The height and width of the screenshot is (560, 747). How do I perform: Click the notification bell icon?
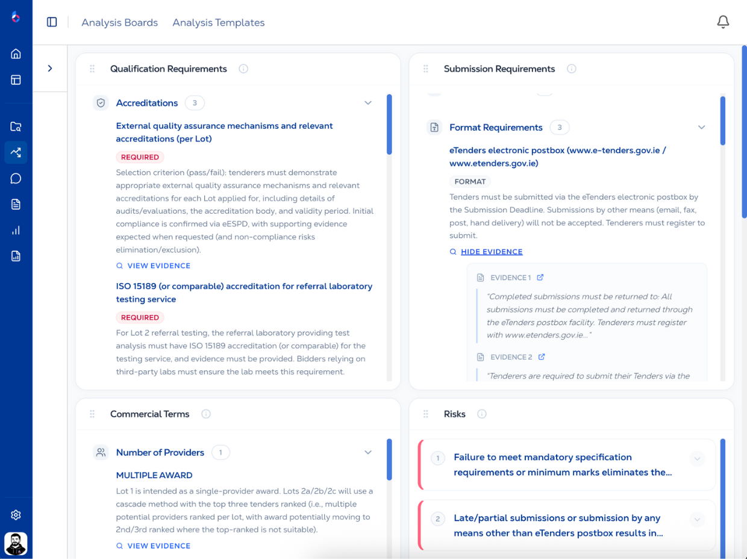[723, 22]
